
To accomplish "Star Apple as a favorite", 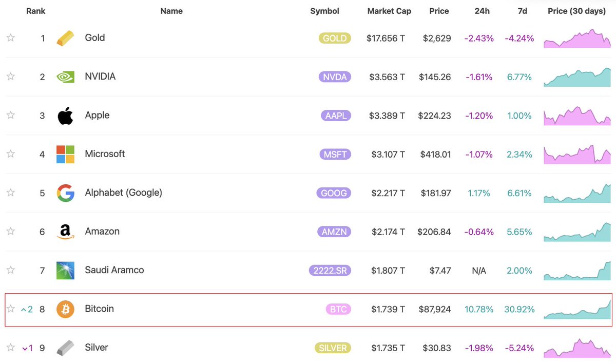I will tap(10, 115).
